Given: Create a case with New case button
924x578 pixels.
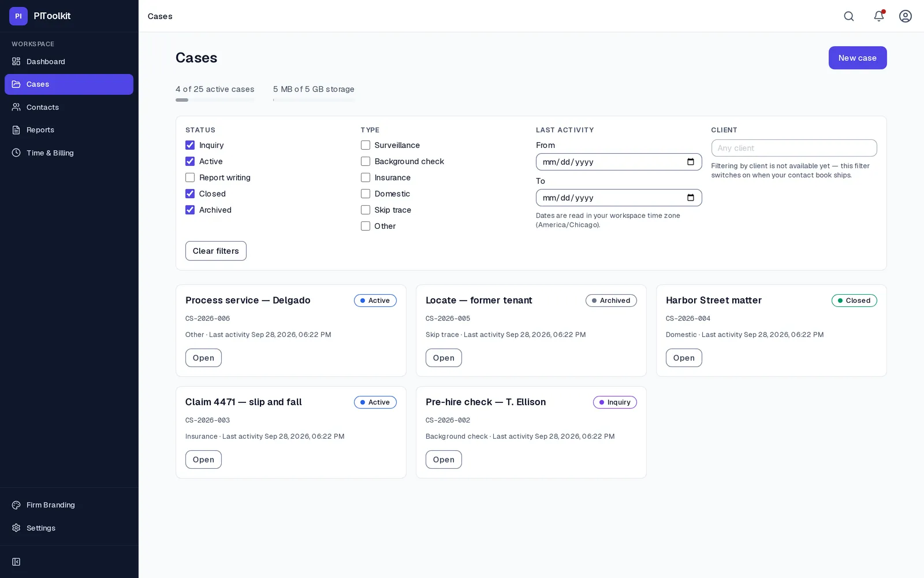Looking at the screenshot, I should coord(858,58).
